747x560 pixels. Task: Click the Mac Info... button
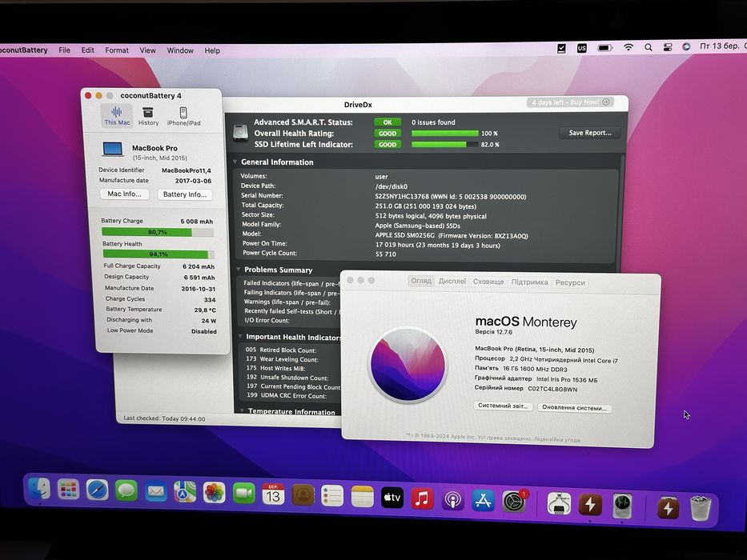point(124,194)
